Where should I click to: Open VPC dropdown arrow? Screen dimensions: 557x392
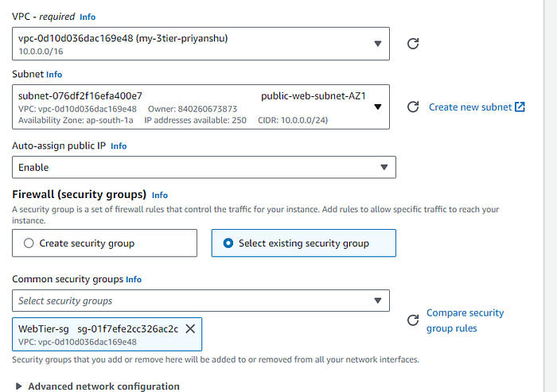tap(378, 44)
